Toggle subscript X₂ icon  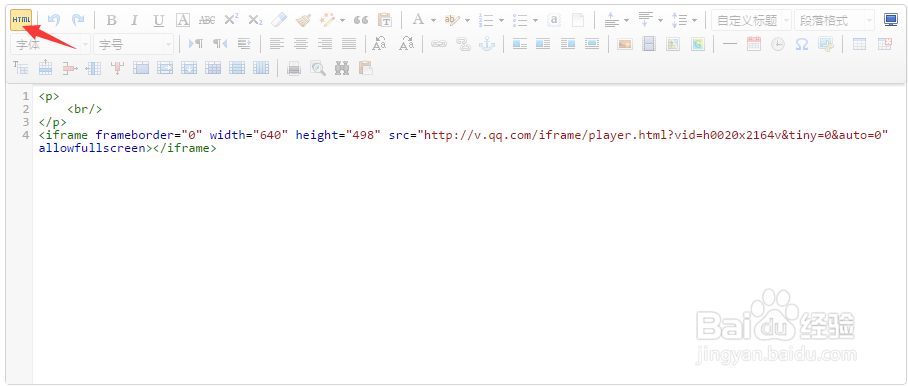point(255,20)
